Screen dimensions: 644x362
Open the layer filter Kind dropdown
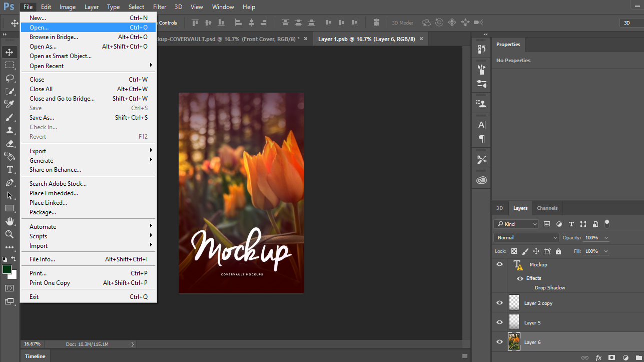(x=516, y=224)
